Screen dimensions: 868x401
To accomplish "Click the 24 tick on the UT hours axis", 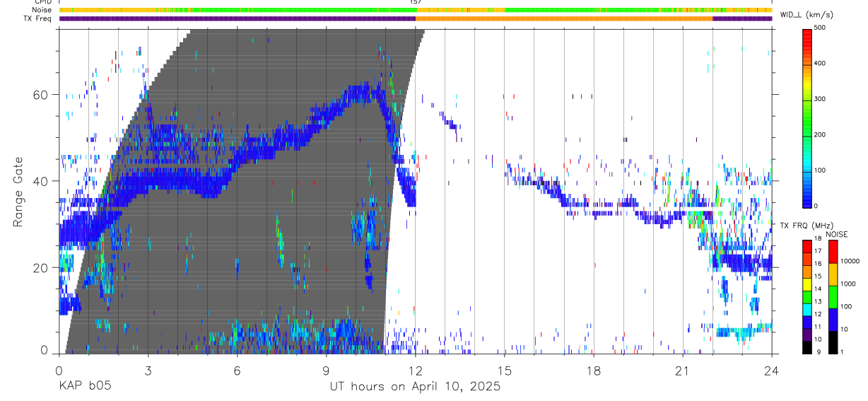I will [x=771, y=371].
